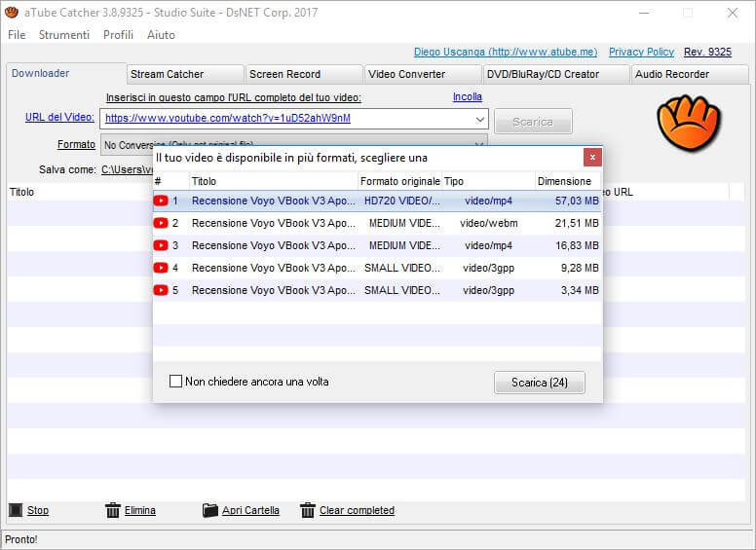Viewport: 756px width, 550px height.
Task: Click the orange aTube Catcher glove logo
Action: [x=689, y=123]
